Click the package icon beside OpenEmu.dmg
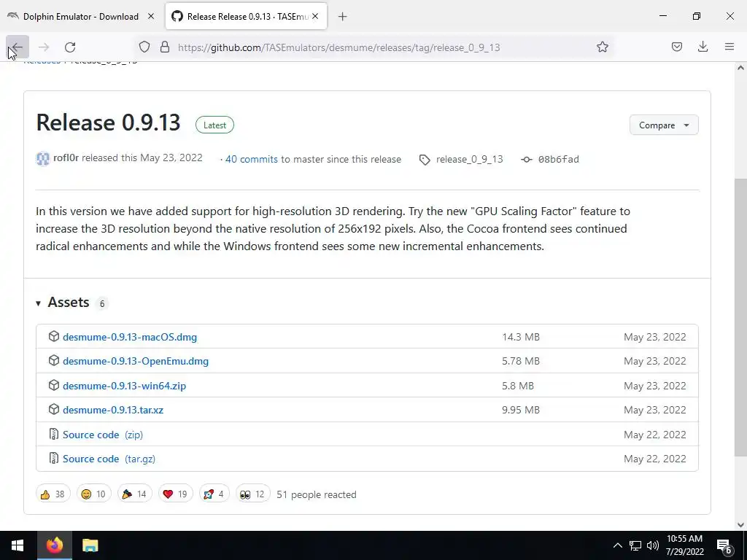 (x=54, y=360)
